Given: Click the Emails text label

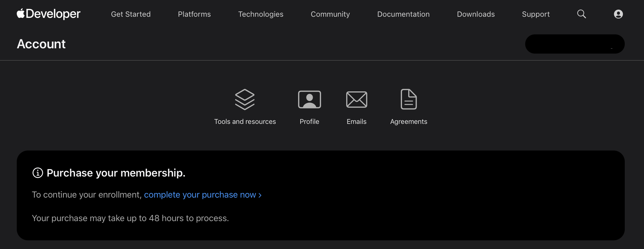Looking at the screenshot, I should point(356,122).
